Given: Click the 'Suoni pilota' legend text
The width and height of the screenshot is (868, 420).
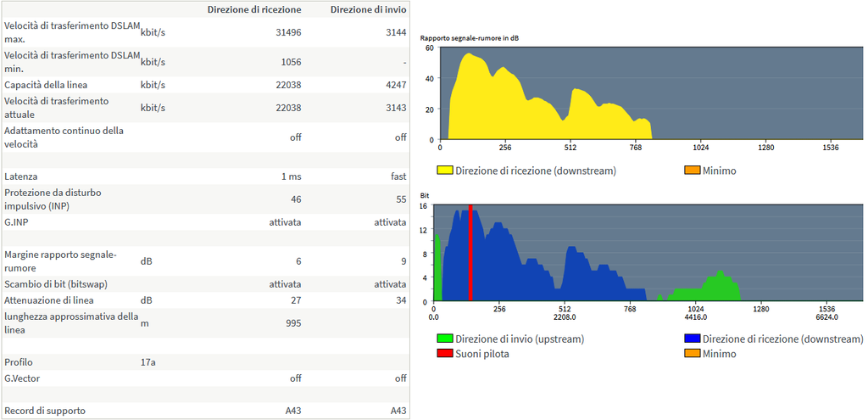Looking at the screenshot, I should (482, 354).
